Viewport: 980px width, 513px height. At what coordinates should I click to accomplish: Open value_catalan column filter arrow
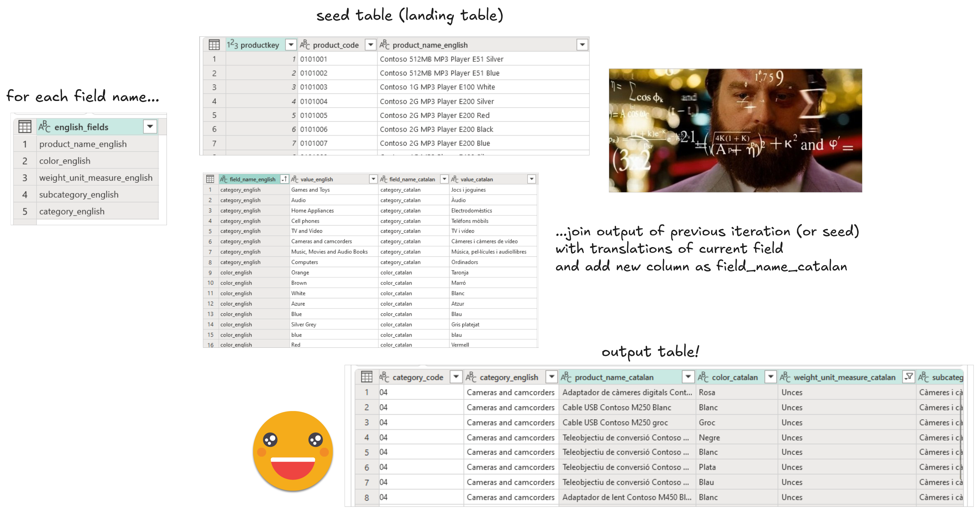point(531,179)
